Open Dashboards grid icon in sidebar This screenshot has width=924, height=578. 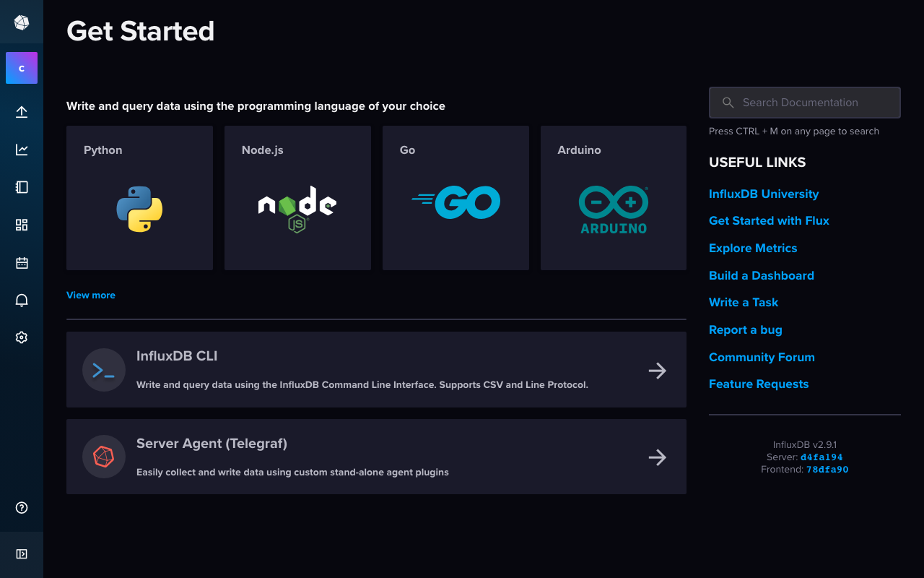[22, 225]
